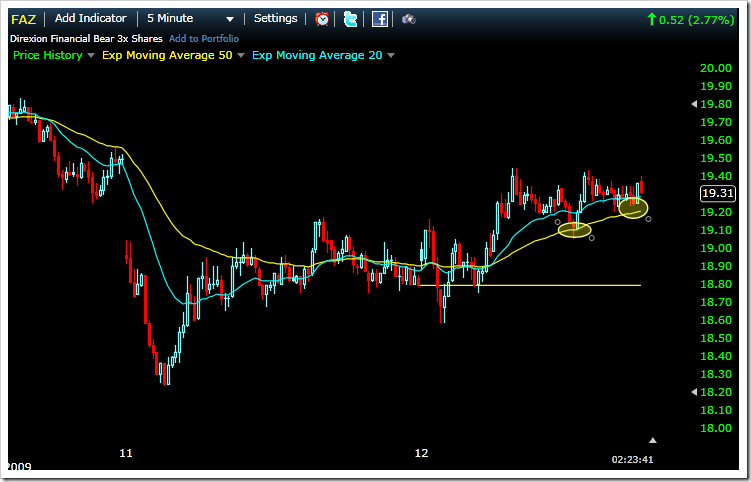The height and width of the screenshot is (482, 751).
Task: Share the chart via the Twitter icon
Action: tap(351, 19)
